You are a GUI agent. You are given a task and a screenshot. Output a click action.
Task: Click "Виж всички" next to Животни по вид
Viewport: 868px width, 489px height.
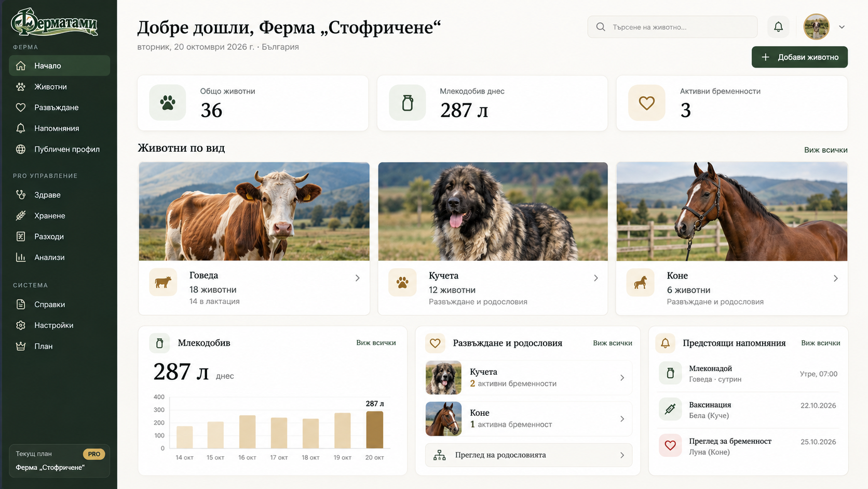(x=825, y=150)
